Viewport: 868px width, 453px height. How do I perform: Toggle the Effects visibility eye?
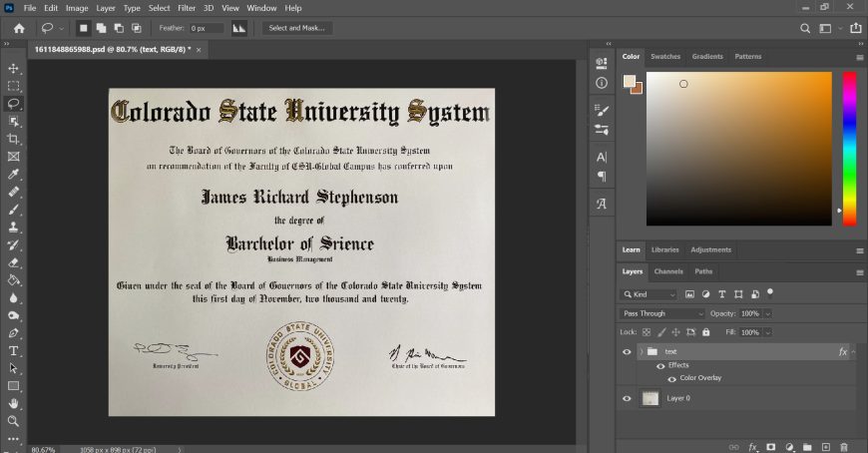coord(660,365)
